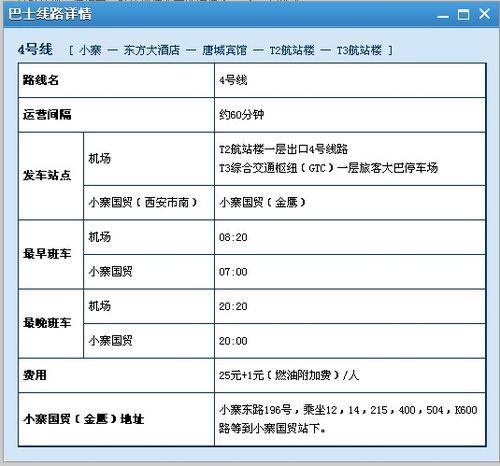This screenshot has width=500, height=466.
Task: Click the 运营间隔 row label
Action: 47,115
